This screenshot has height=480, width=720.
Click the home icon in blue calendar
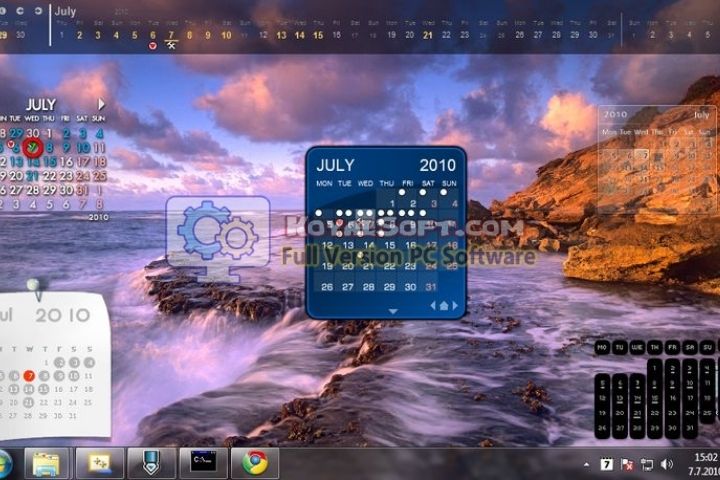coord(444,305)
